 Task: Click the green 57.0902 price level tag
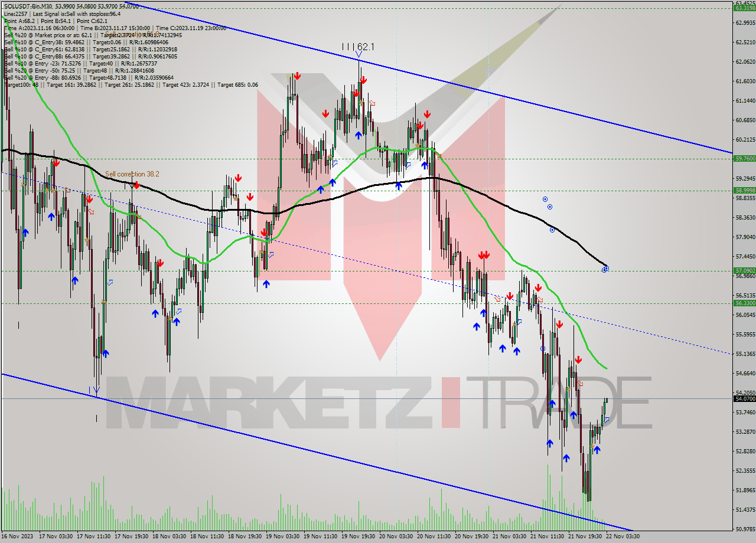[744, 270]
